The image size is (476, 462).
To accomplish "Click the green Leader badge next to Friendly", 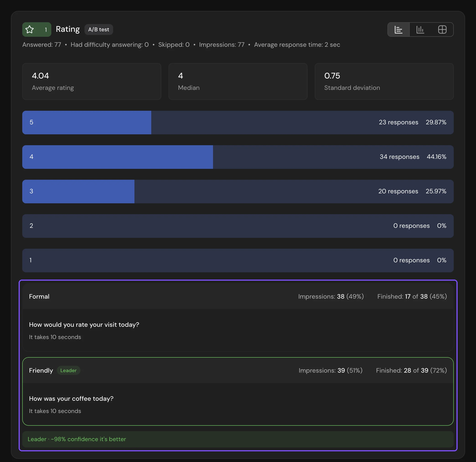I will click(68, 371).
